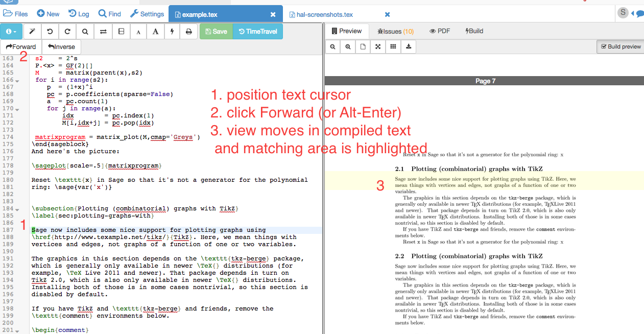Undo the last edit
Image resolution: width=644 pixels, height=334 pixels.
click(x=50, y=32)
